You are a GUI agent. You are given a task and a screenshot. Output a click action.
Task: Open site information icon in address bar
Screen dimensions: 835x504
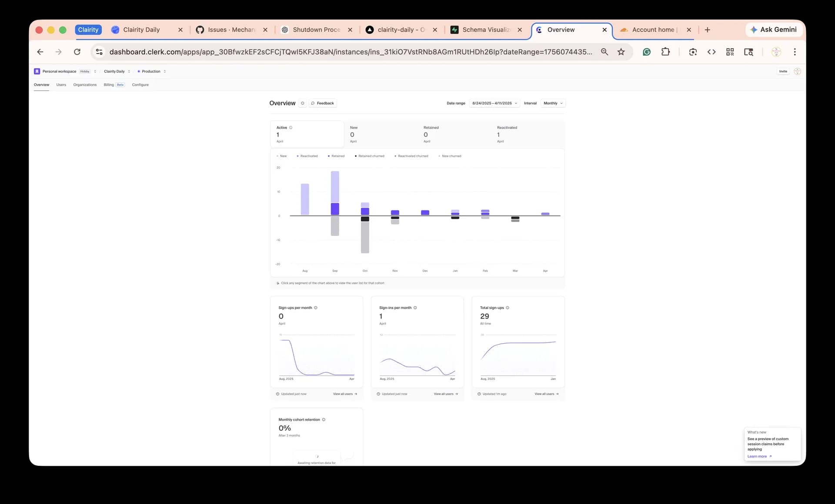pyautogui.click(x=99, y=52)
